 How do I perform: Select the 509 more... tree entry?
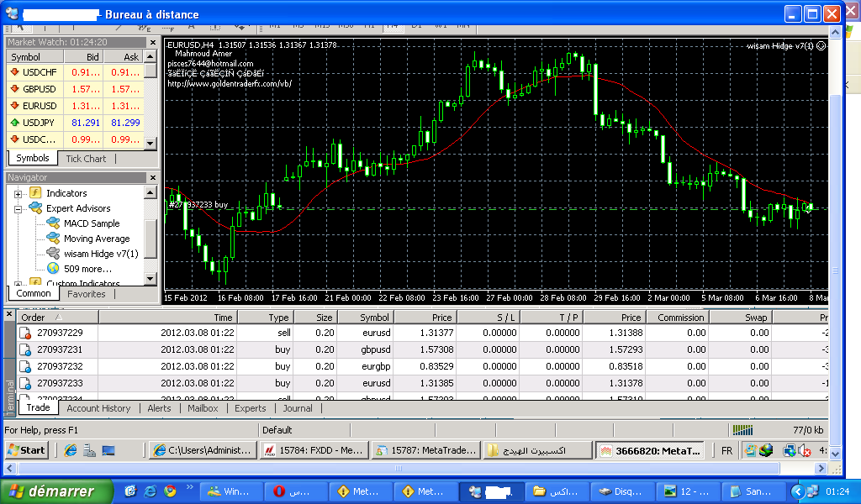point(87,269)
